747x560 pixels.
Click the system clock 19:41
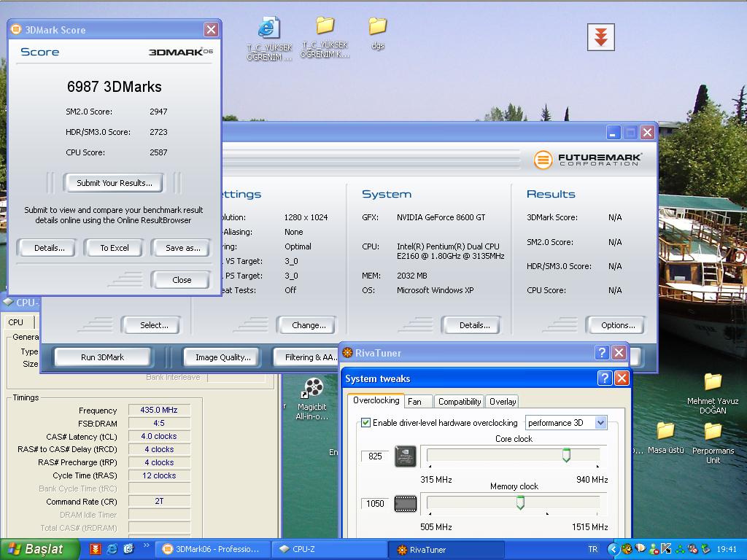726,550
